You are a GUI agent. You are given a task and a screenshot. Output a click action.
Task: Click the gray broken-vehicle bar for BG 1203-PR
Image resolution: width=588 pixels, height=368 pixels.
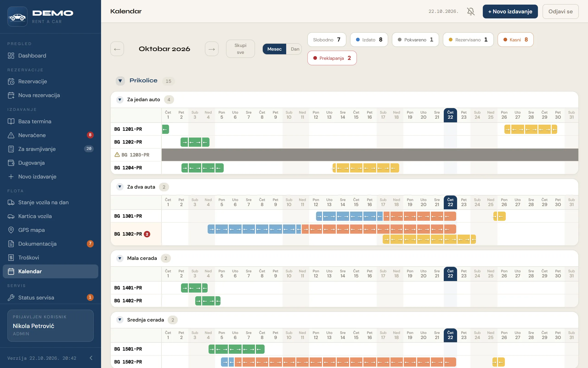click(x=370, y=155)
